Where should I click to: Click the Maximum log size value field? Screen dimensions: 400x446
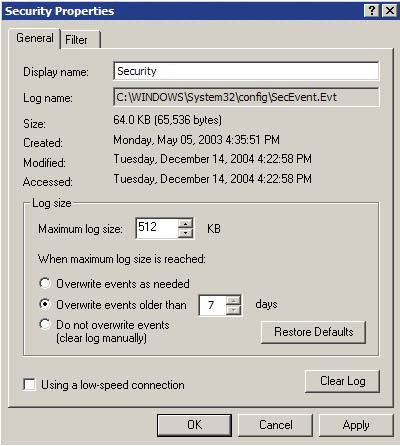[157, 228]
